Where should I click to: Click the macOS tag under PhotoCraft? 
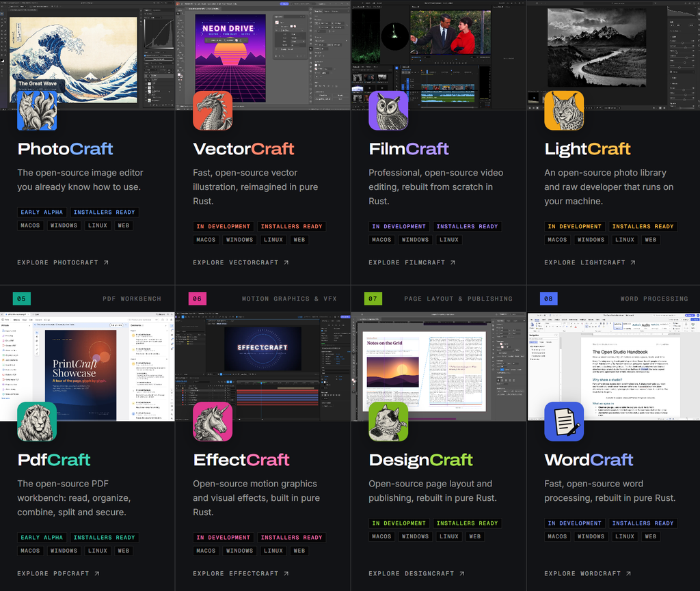tap(30, 225)
